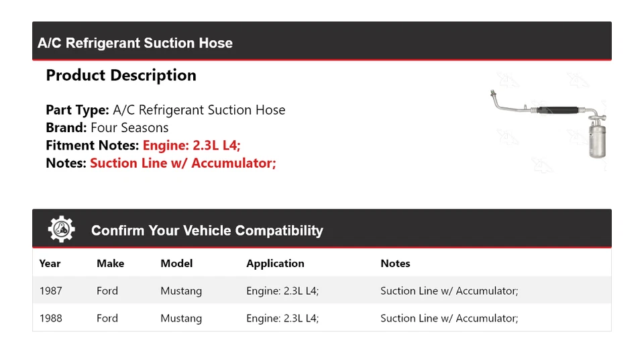This screenshot has width=644, height=353.
Task: Click Mustang in the 1987 row
Action: tap(181, 291)
